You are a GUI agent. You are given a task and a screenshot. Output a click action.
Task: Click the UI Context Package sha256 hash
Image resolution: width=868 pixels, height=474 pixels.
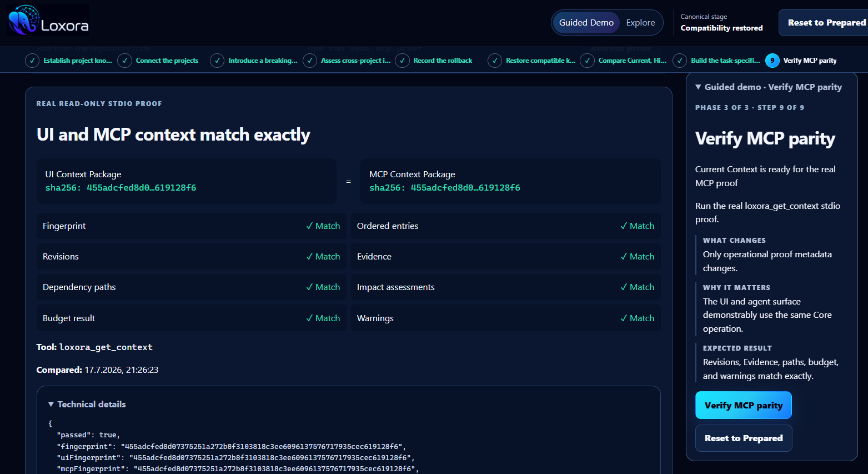click(121, 188)
